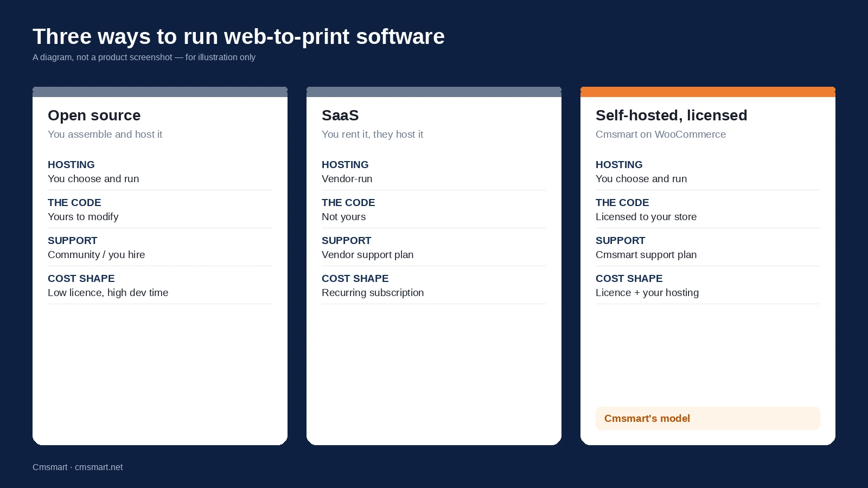Select the 'Open source' card heading
The image size is (868, 488).
click(94, 115)
